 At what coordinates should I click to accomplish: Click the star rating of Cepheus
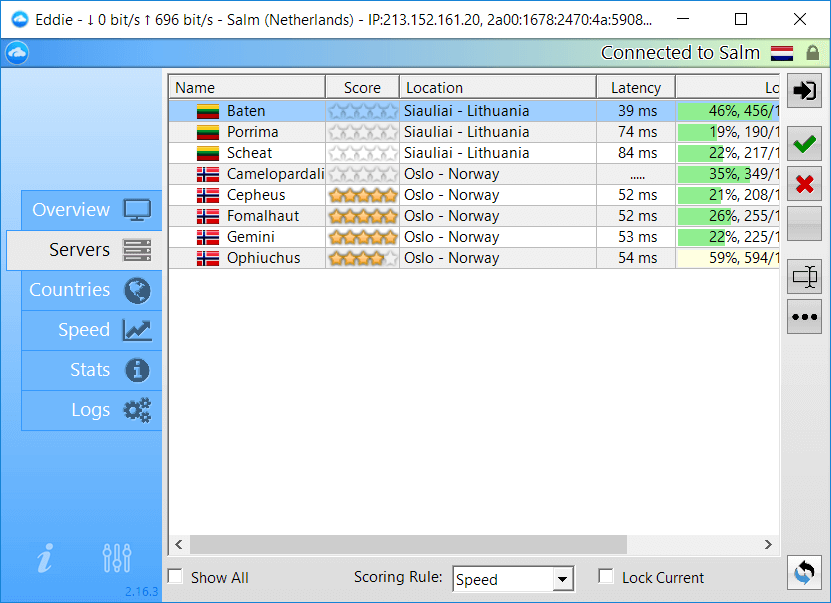tap(363, 195)
